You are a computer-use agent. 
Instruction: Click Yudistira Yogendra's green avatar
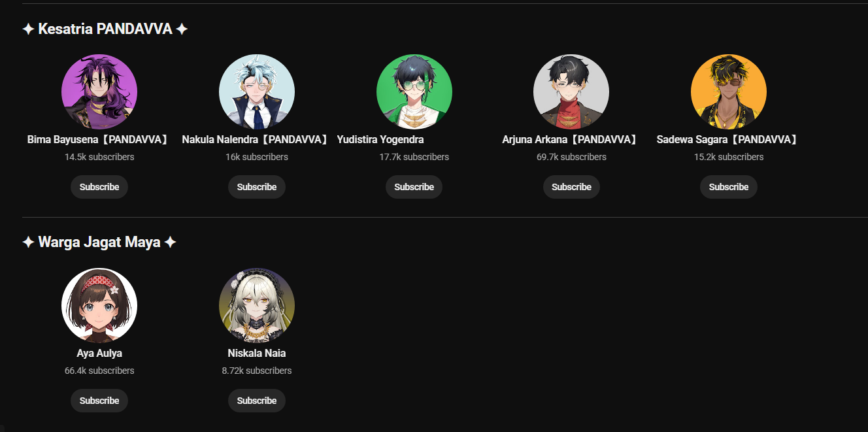pyautogui.click(x=414, y=92)
